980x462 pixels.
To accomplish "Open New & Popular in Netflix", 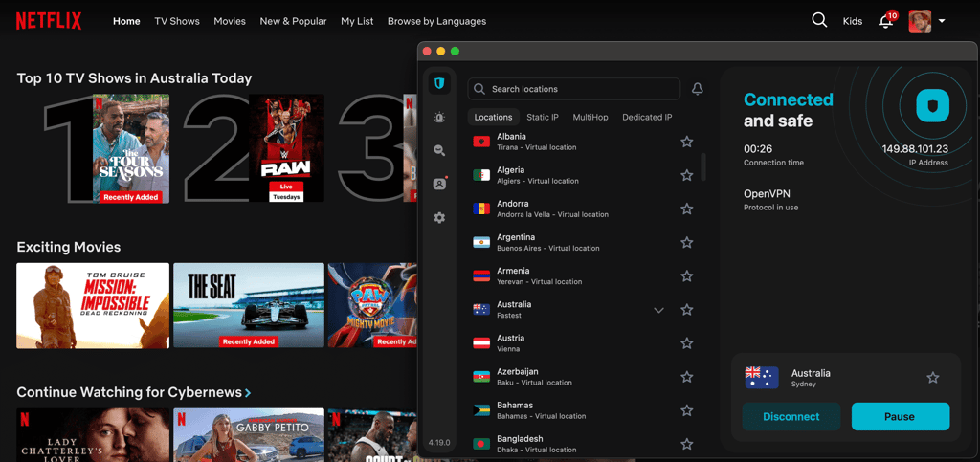I will 293,21.
